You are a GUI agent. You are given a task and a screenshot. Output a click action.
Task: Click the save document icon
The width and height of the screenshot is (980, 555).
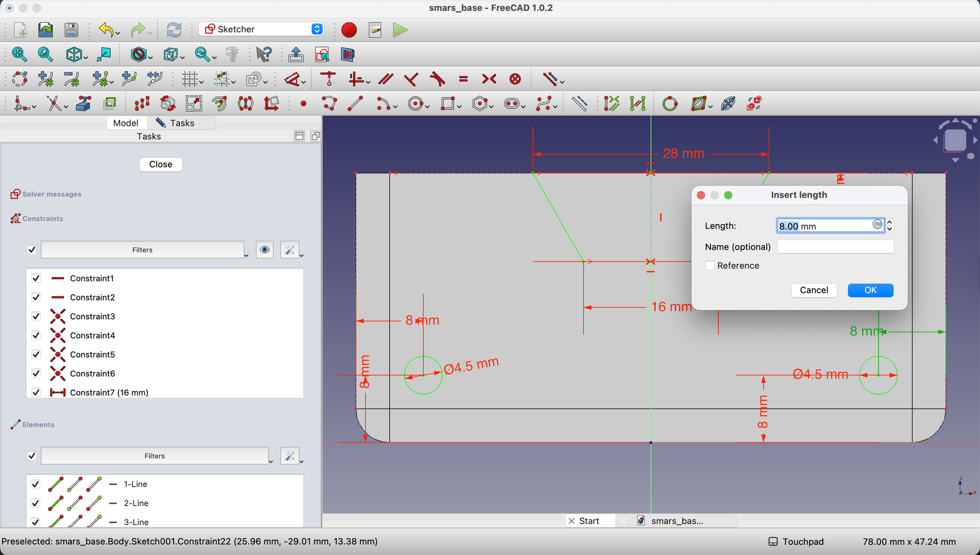[71, 30]
